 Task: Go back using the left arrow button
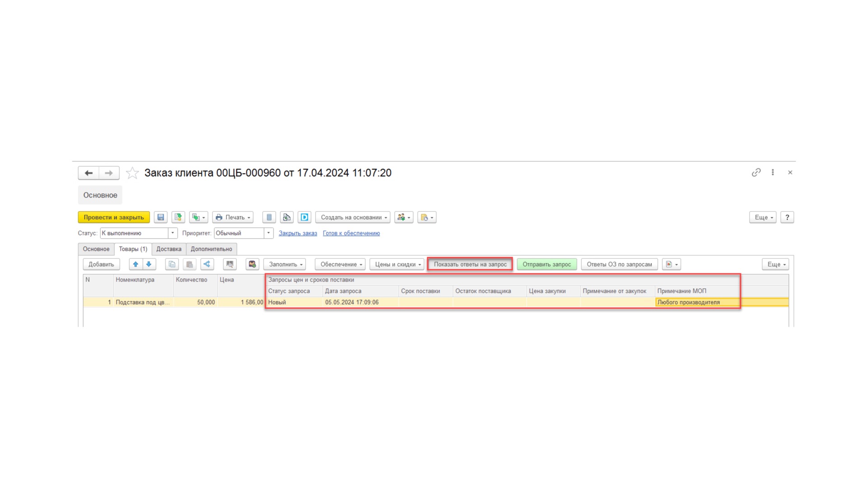coord(89,173)
